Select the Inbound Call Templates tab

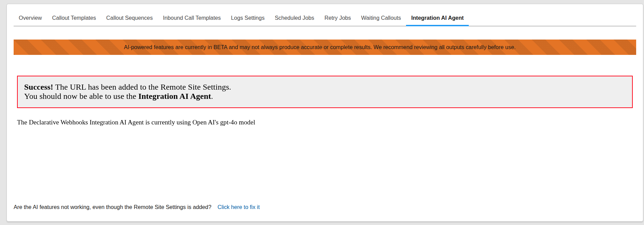192,18
